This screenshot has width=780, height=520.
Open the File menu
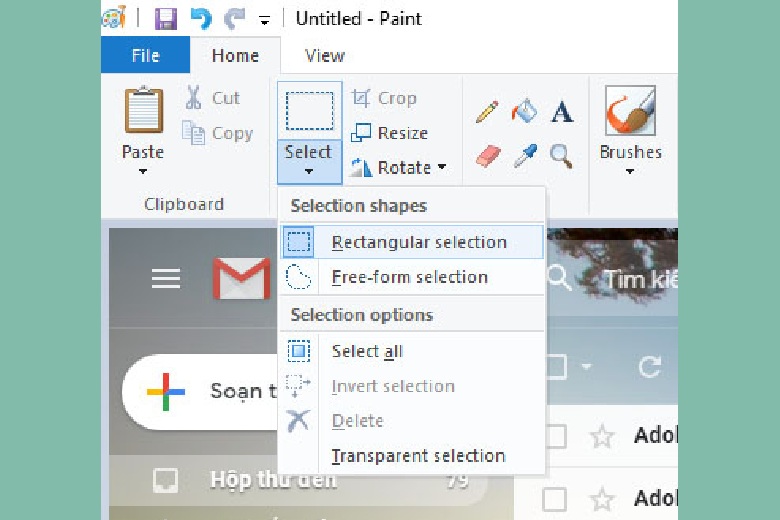pyautogui.click(x=145, y=56)
